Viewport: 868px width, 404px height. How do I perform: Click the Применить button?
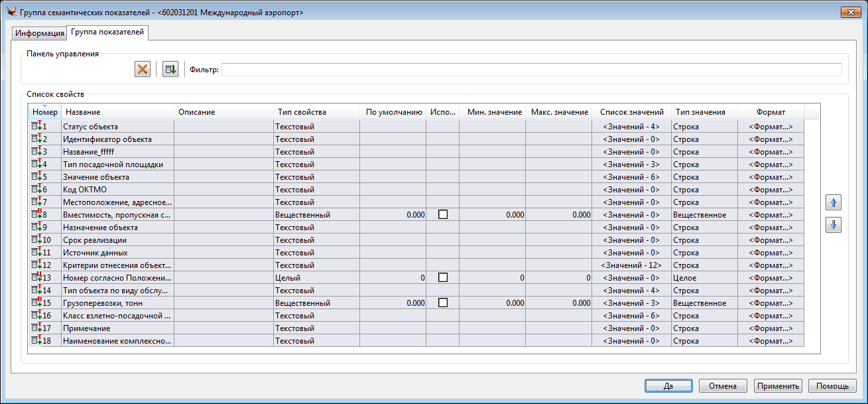(x=778, y=386)
